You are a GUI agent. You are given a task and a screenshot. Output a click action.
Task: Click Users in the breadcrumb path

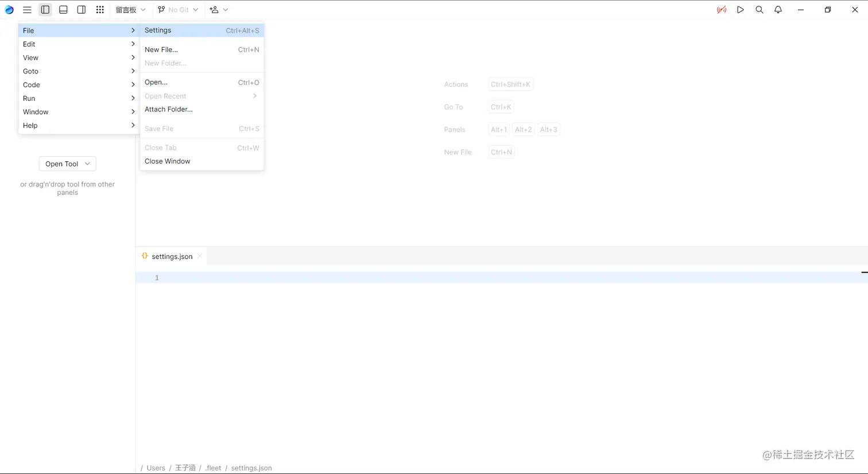point(156,468)
